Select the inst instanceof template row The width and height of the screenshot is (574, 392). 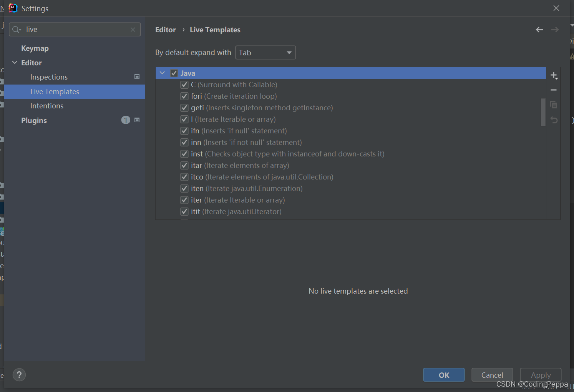pos(351,154)
